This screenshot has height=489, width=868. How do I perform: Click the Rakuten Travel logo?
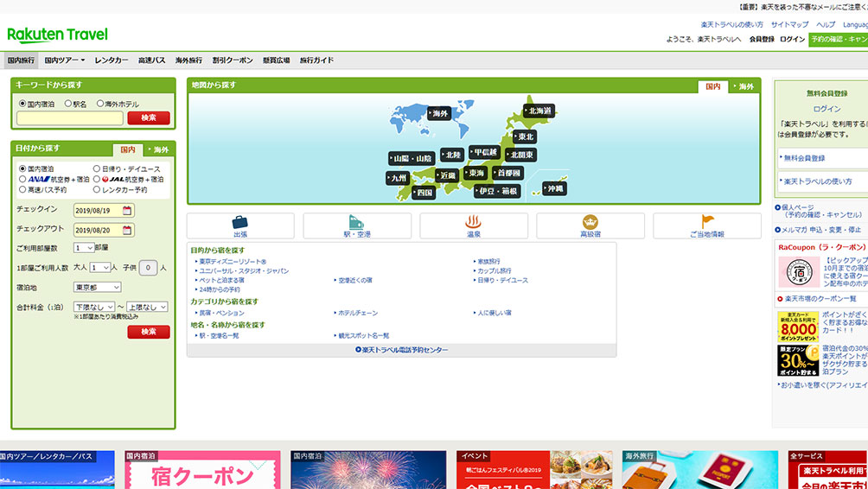click(58, 35)
